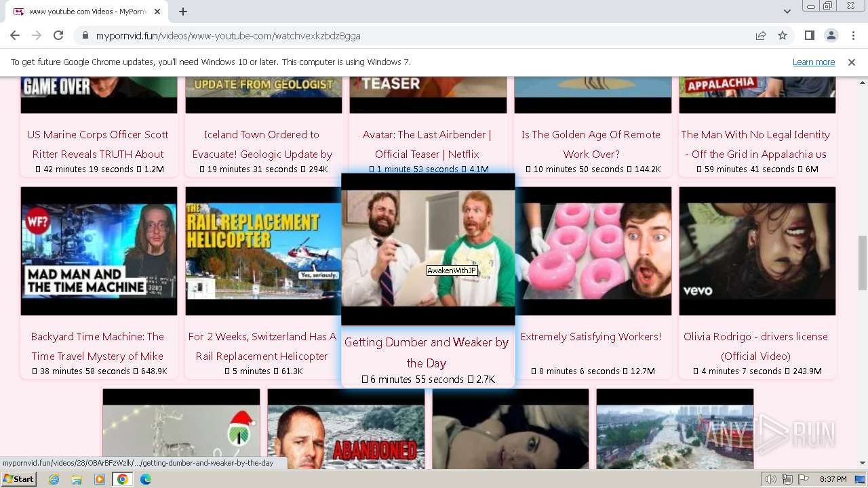Click 42 minutes 19 seconds duration text
This screenshot has height=488, width=868.
click(x=89, y=169)
